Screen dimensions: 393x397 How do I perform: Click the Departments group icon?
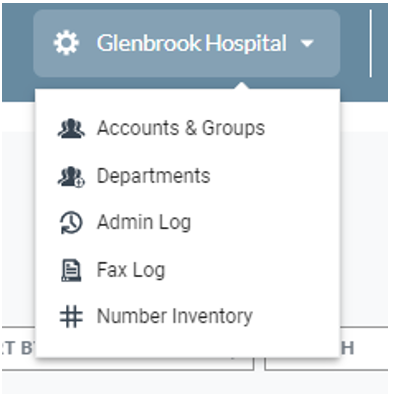click(71, 176)
